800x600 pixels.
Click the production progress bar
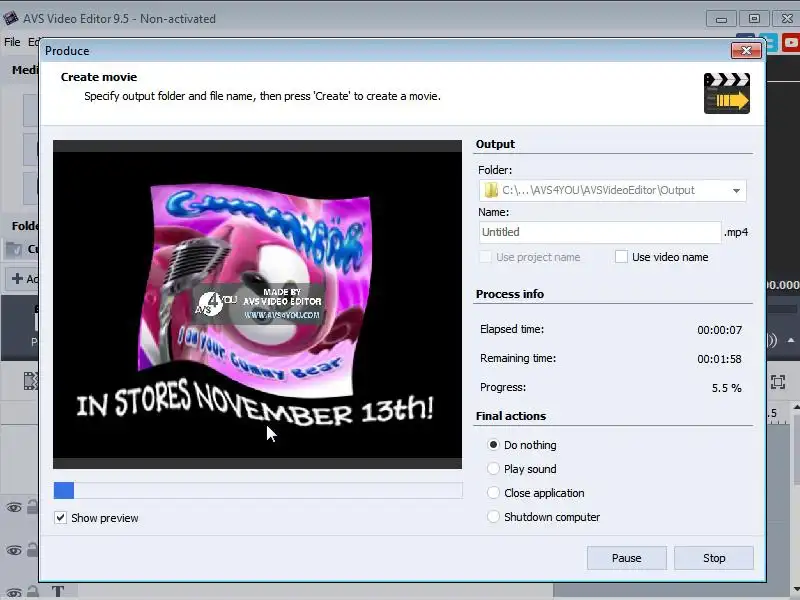pyautogui.click(x=258, y=490)
